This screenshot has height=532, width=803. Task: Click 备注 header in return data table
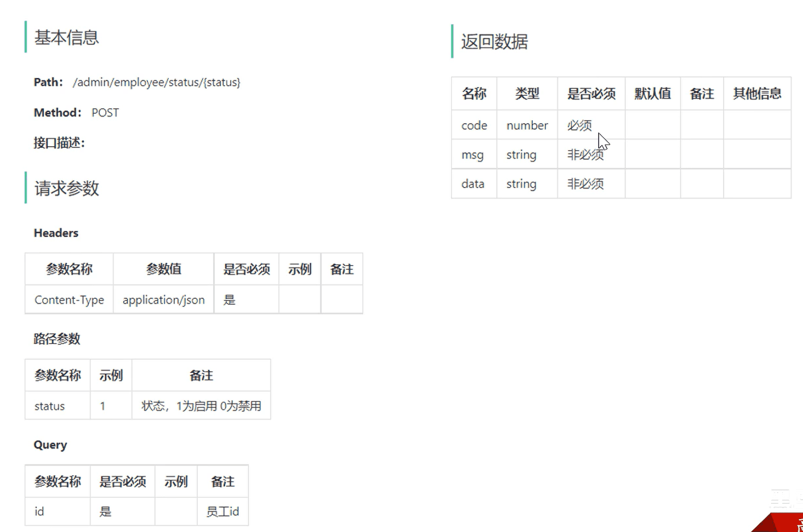702,93
